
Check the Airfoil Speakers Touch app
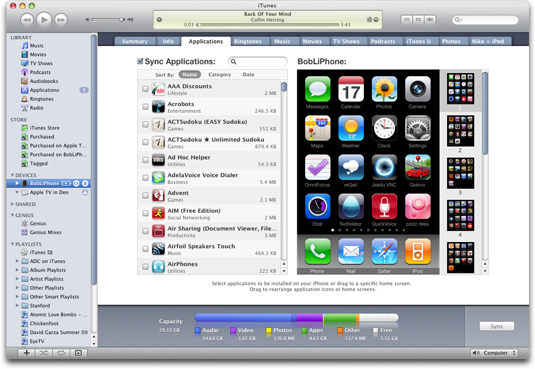[145, 249]
